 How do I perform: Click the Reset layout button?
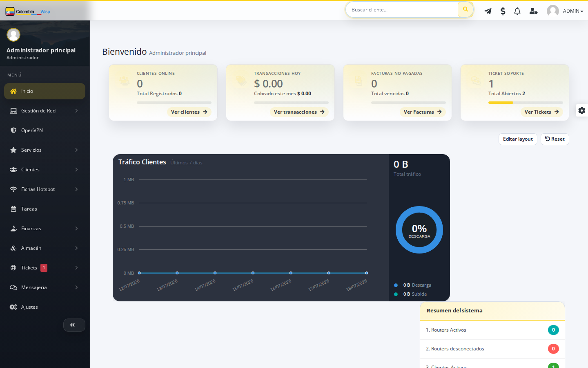pos(555,139)
